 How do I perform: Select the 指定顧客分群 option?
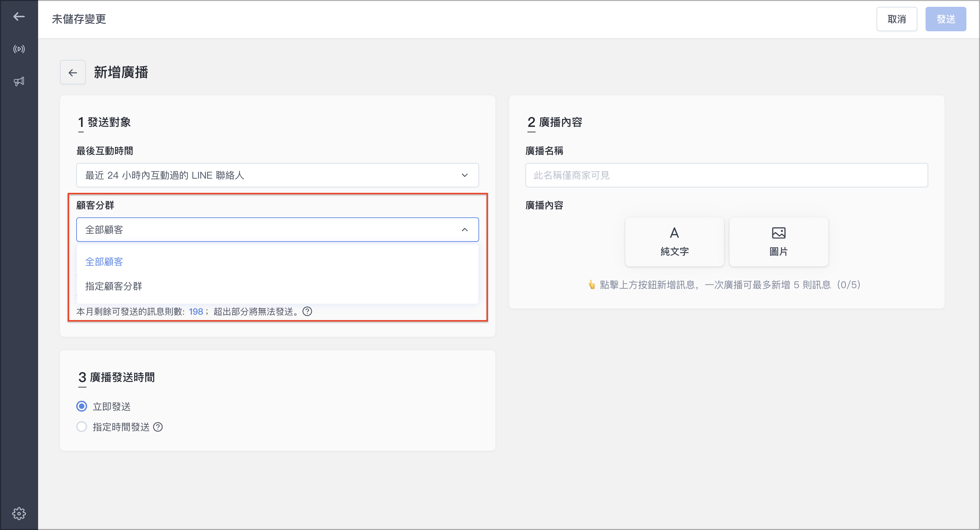click(277, 286)
